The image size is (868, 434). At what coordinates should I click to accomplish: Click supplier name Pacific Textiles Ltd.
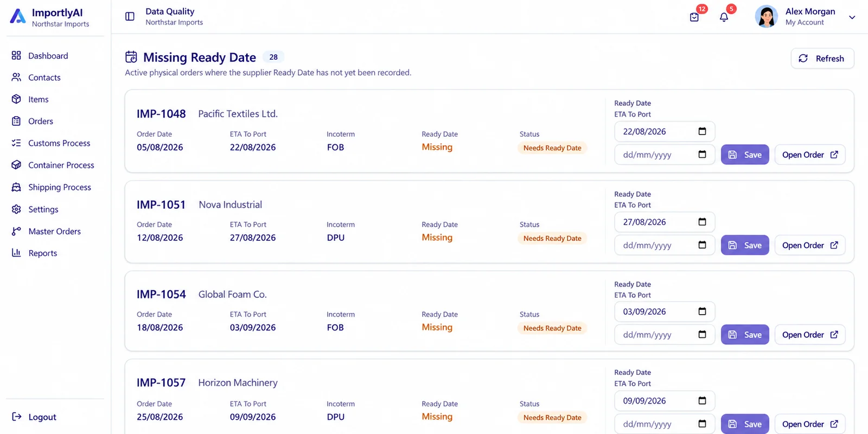pos(238,114)
